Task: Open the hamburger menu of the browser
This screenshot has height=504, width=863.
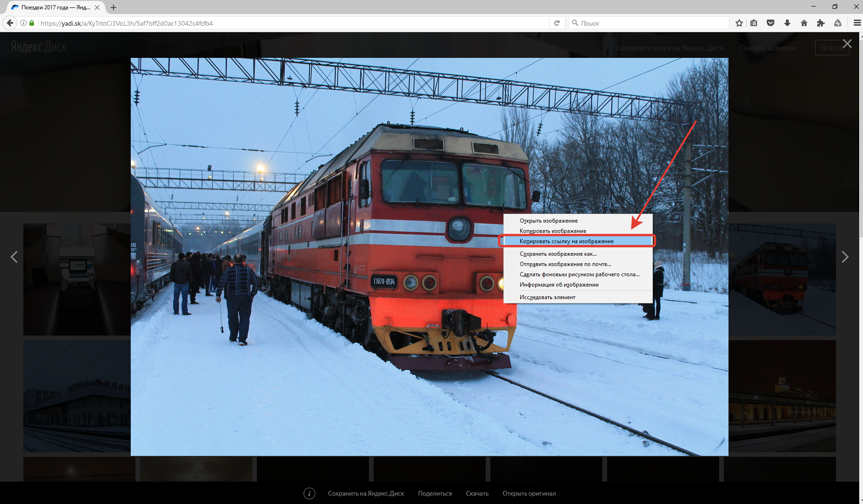Action: (x=857, y=23)
